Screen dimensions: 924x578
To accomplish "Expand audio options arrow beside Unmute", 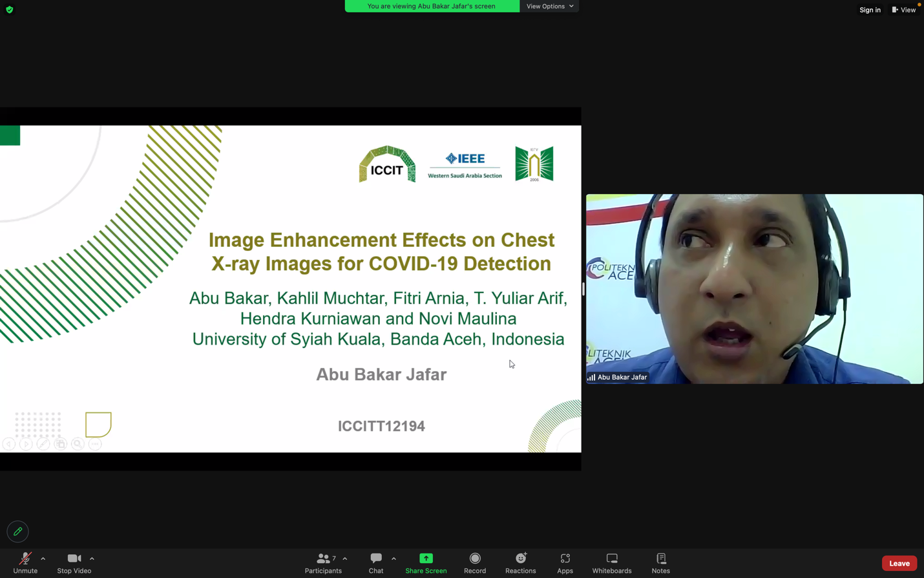I will point(43,559).
